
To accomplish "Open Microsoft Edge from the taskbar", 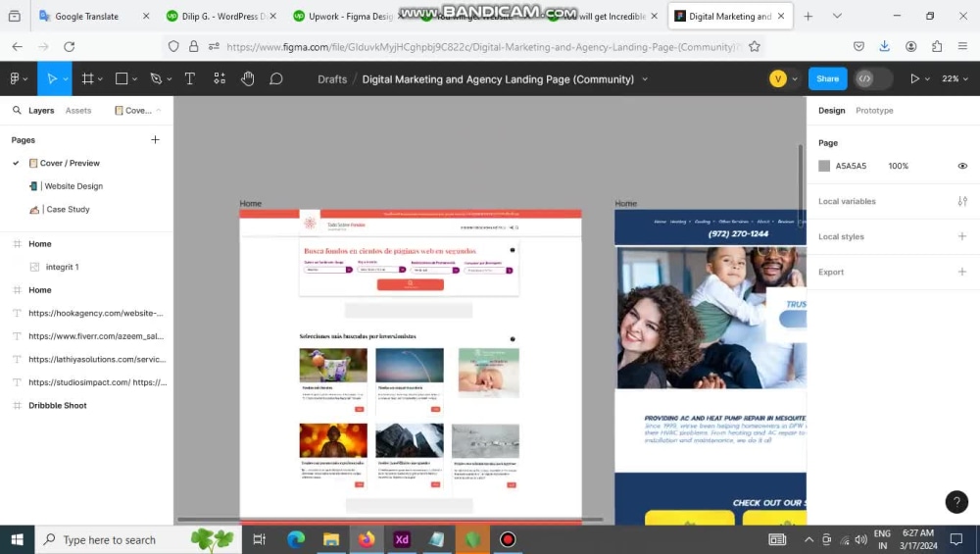I will tap(296, 539).
